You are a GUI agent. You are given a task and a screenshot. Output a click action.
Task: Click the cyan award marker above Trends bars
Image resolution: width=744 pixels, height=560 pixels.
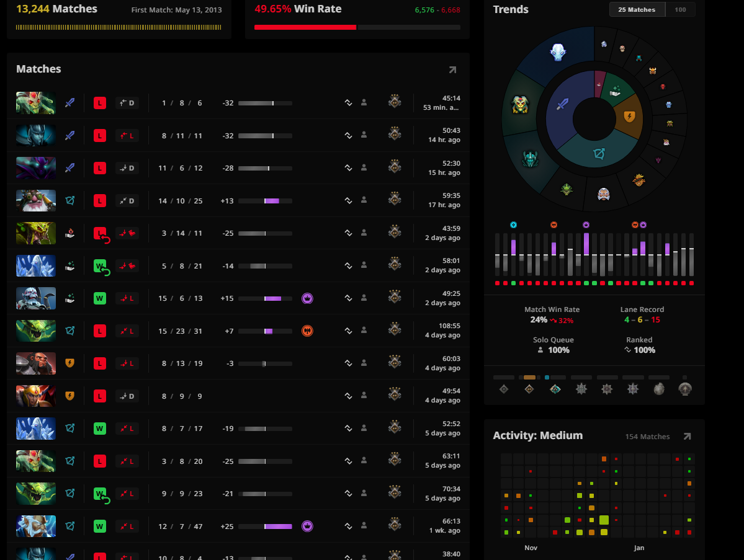click(513, 224)
